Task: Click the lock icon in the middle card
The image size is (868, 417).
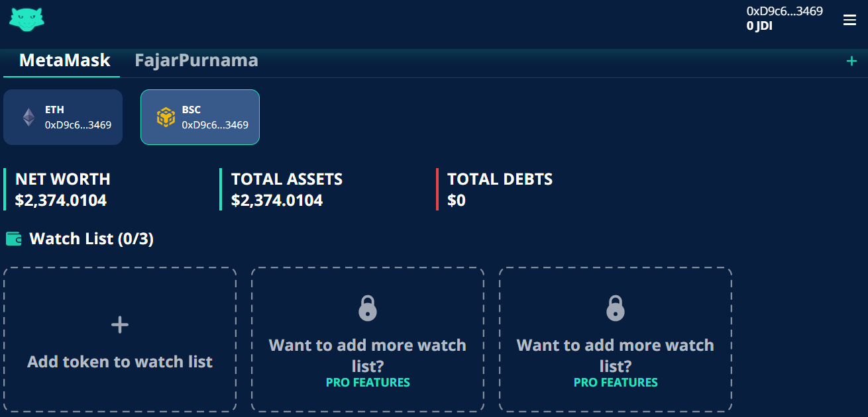Action: (368, 308)
